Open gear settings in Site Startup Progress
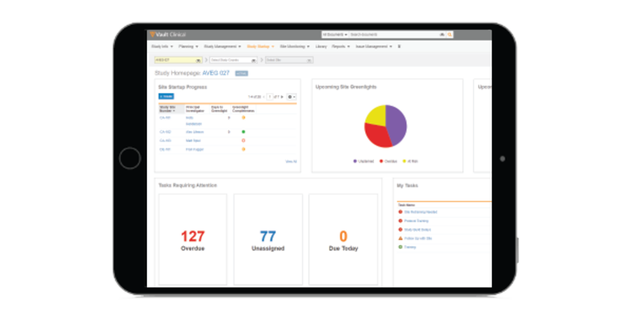Image resolution: width=644 pixels, height=319 pixels. pos(292,96)
